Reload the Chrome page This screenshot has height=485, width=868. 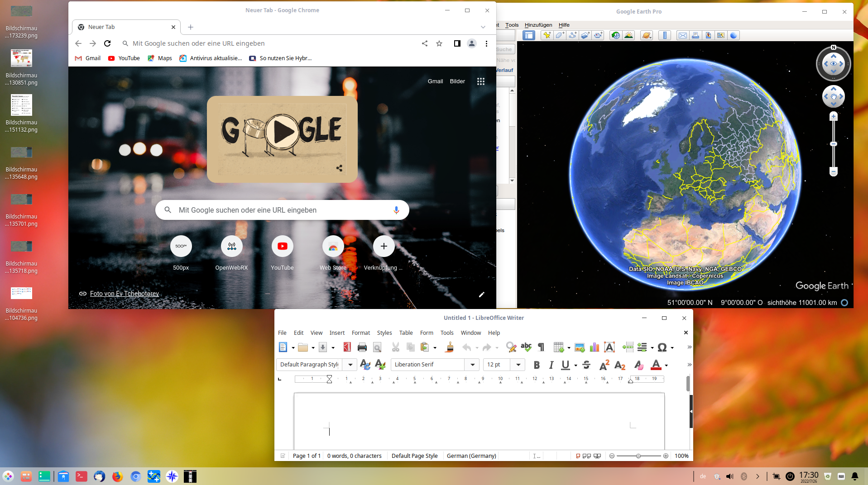[x=107, y=43]
